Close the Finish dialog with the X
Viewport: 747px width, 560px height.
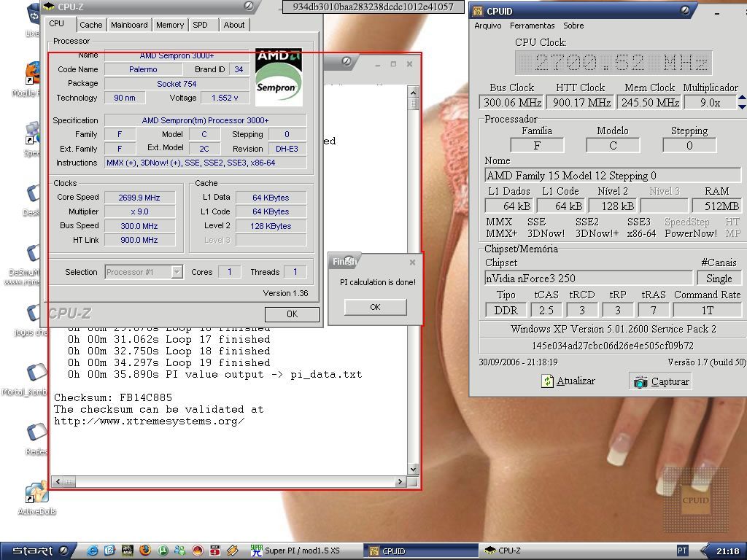413,262
